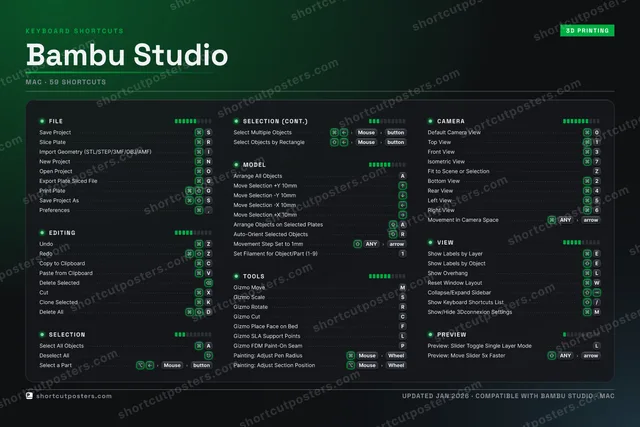The image size is (640, 427).
Task: Click the 'Delete All' row text
Action: point(51,312)
